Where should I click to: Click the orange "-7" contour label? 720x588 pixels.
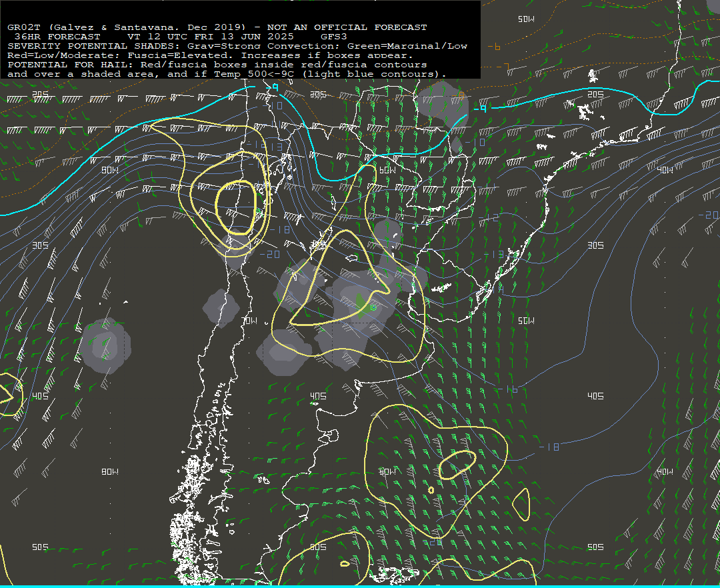(x=503, y=68)
